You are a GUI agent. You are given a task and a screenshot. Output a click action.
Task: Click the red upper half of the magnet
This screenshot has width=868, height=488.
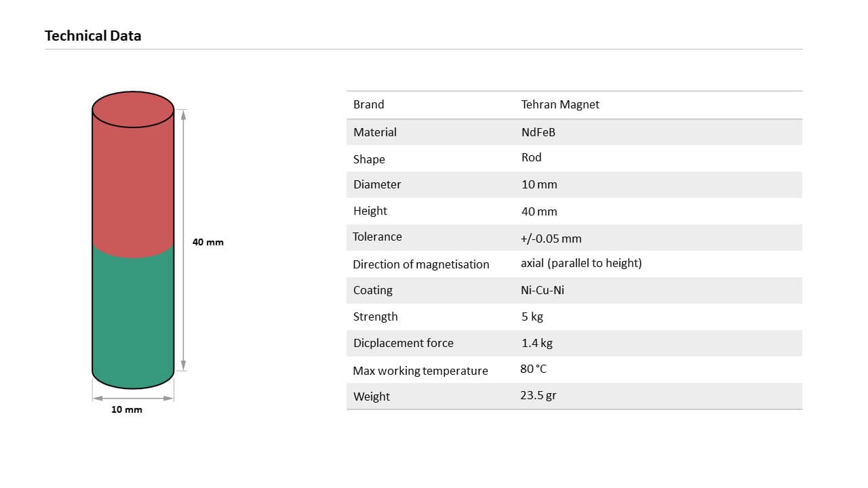[133, 183]
